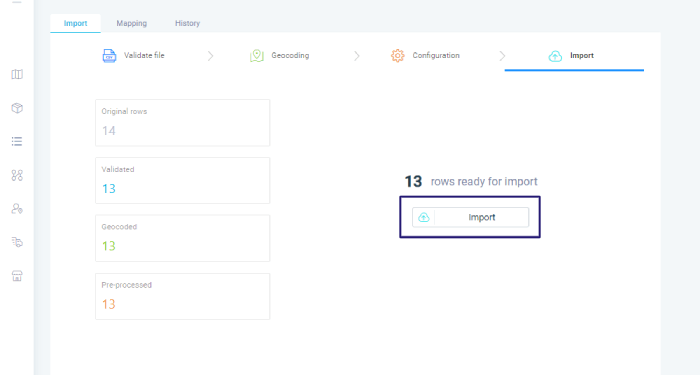
Task: Switch to the History tab
Action: tap(188, 23)
